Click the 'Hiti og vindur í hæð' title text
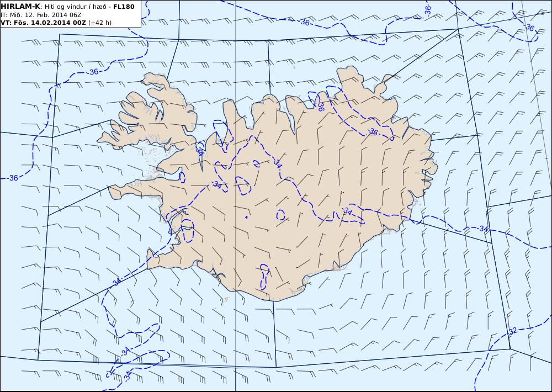Screen dimensions: 552x392 [75, 7]
